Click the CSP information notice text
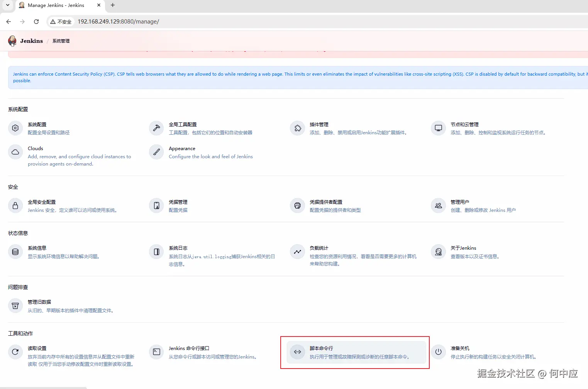 pos(300,77)
